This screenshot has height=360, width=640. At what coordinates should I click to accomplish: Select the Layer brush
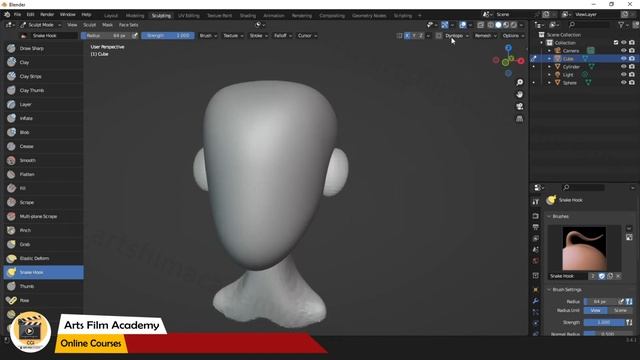point(43,104)
